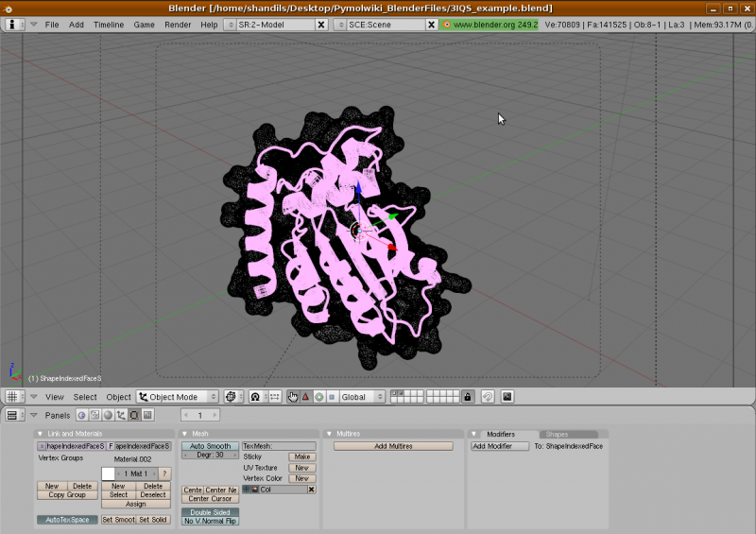Viewport: 756px width, 534px height.
Task: Toggle AutoTexSpace button
Action: point(66,520)
